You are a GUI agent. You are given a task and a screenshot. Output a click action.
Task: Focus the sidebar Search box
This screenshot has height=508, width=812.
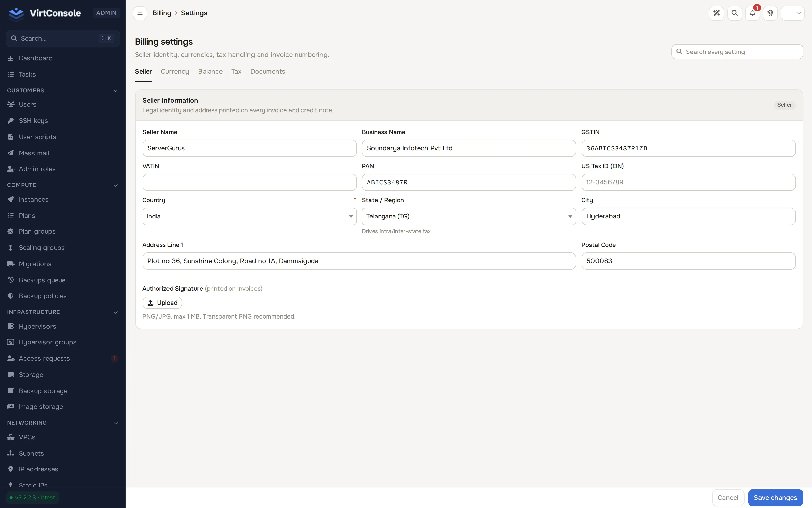(63, 38)
